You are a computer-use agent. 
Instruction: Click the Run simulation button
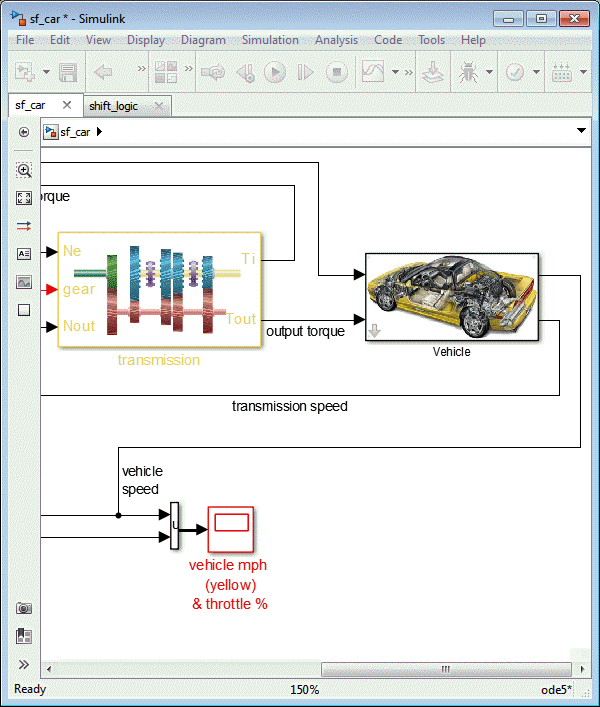click(275, 72)
